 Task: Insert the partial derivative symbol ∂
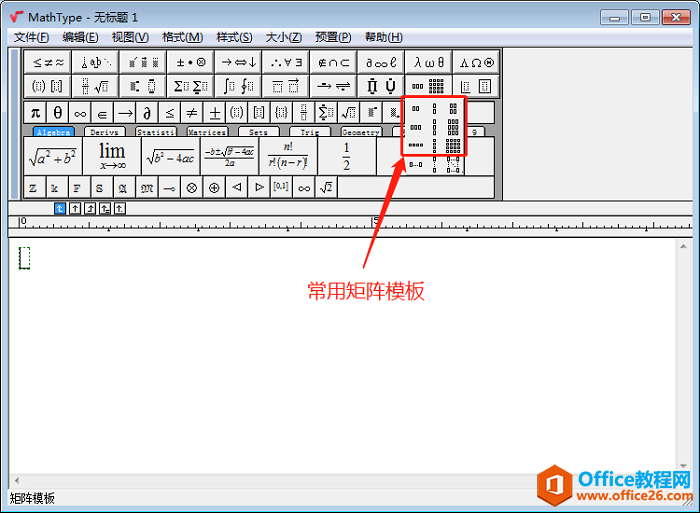pyautogui.click(x=147, y=113)
